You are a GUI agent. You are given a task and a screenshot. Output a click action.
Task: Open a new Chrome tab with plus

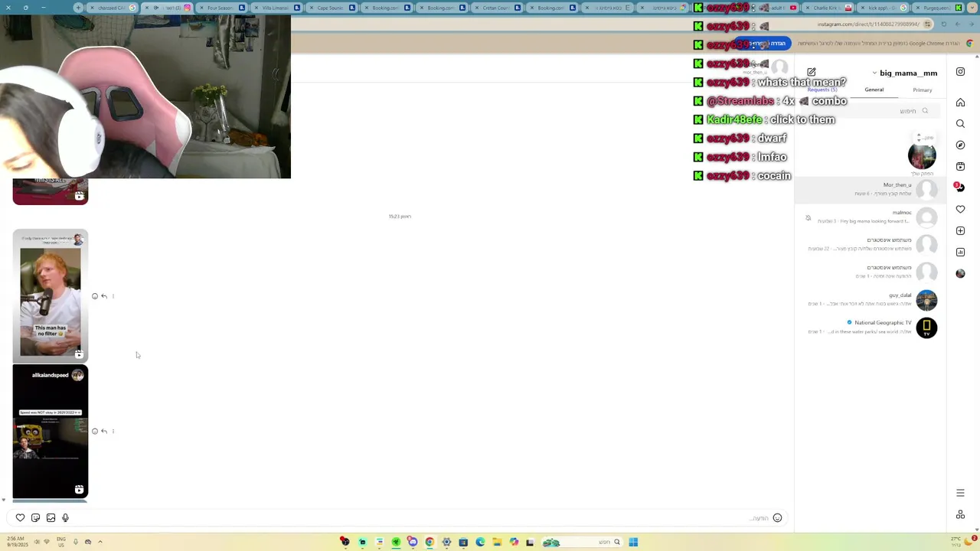click(x=78, y=8)
